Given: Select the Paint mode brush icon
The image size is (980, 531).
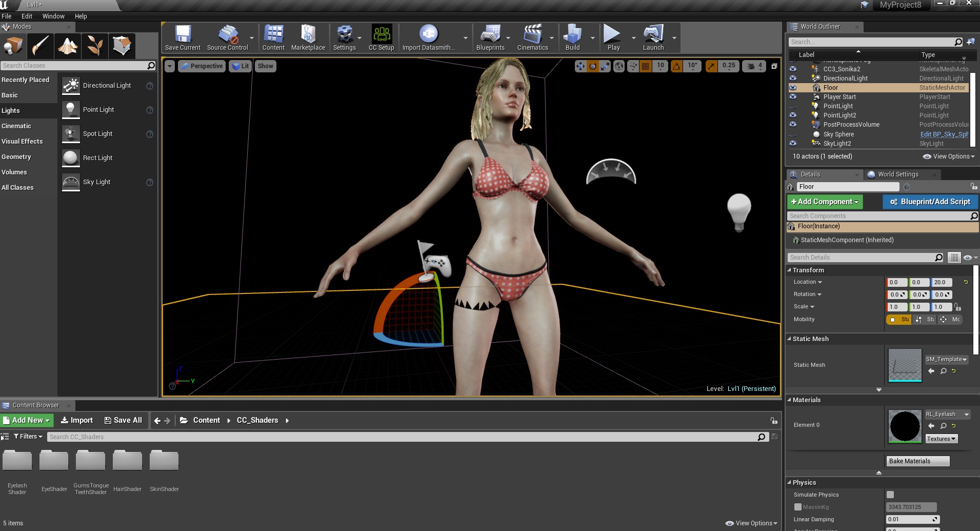Looking at the screenshot, I should point(41,46).
